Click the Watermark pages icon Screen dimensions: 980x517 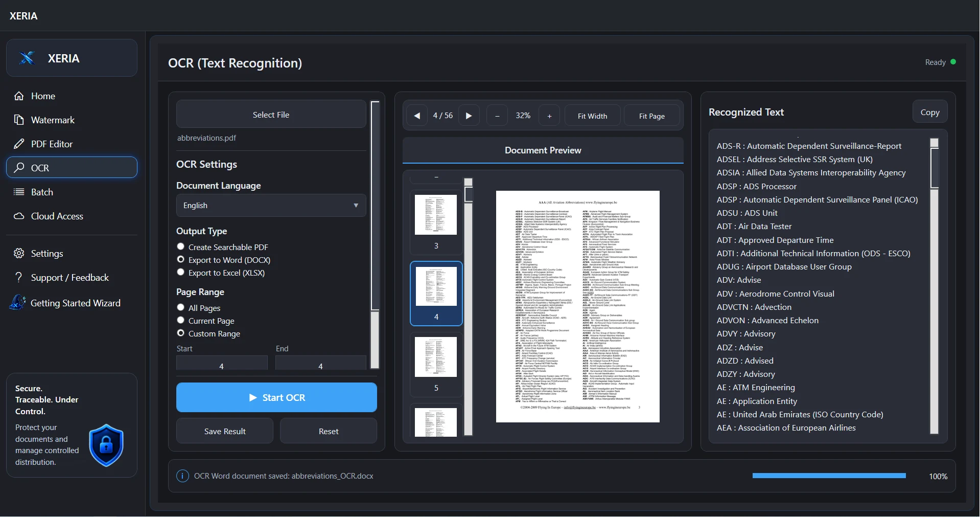coord(19,120)
